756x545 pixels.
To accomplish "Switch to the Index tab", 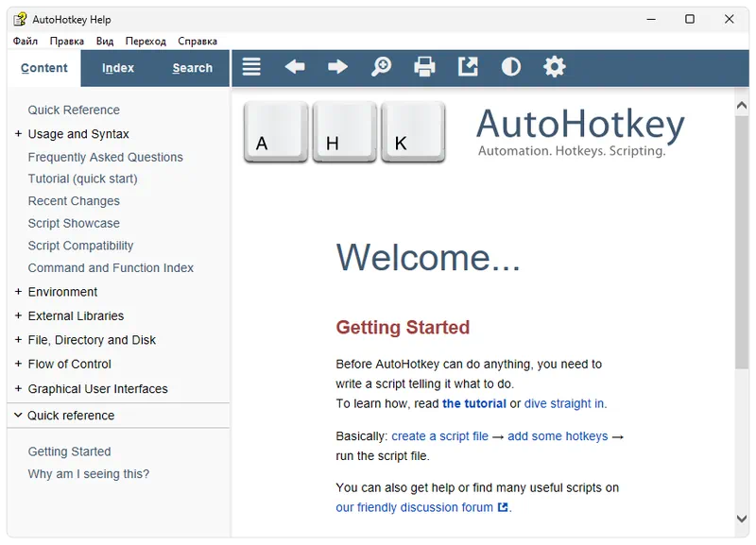I will (117, 68).
